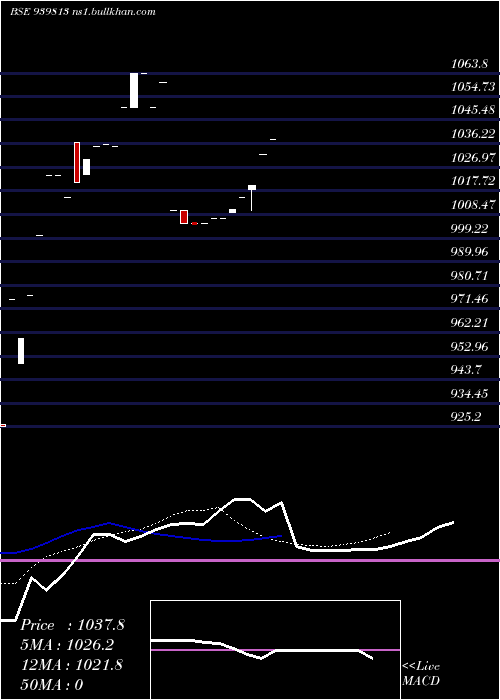Click the 1036.22 price level label
The height and width of the screenshot is (700, 500).
tap(473, 133)
